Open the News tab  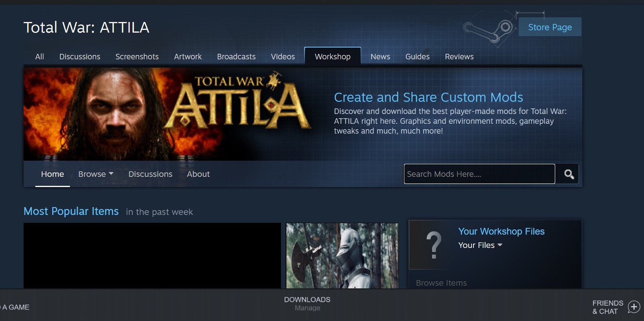point(380,57)
